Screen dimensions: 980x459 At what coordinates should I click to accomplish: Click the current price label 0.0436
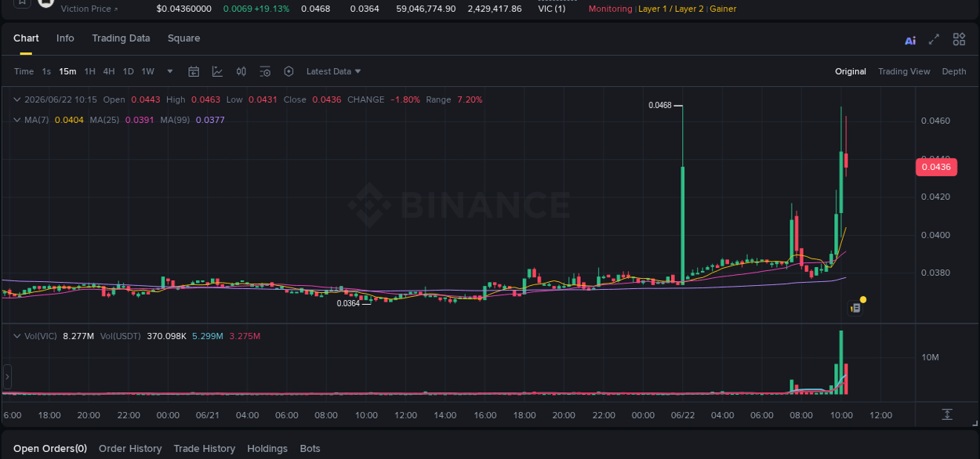936,167
